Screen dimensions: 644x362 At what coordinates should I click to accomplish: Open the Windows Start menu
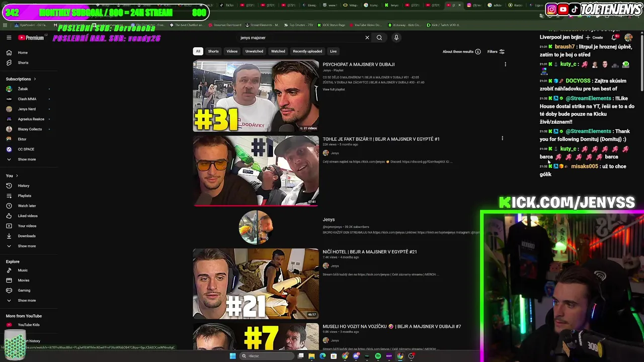coord(232,356)
